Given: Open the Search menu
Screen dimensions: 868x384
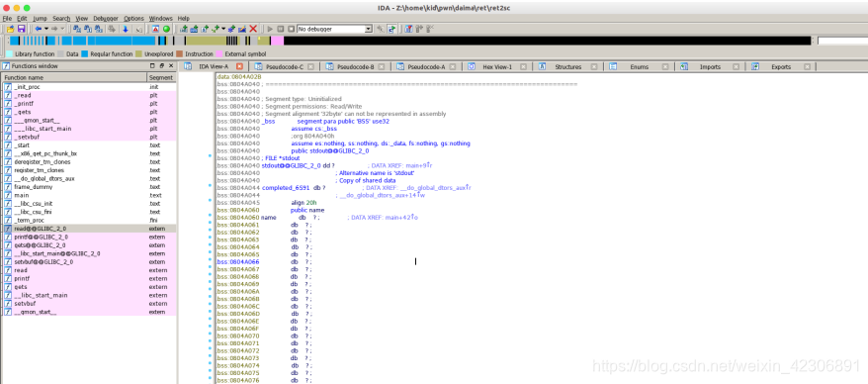Looking at the screenshot, I should (x=61, y=18).
